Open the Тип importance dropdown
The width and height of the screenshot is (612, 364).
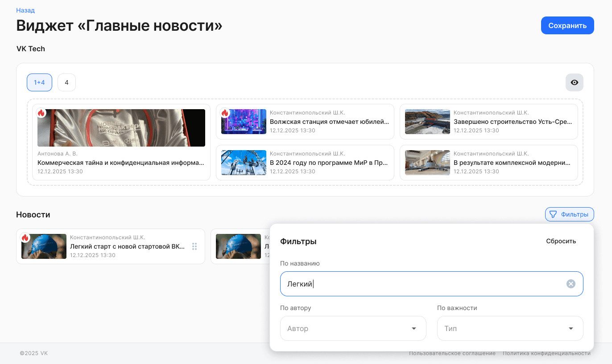(x=510, y=328)
